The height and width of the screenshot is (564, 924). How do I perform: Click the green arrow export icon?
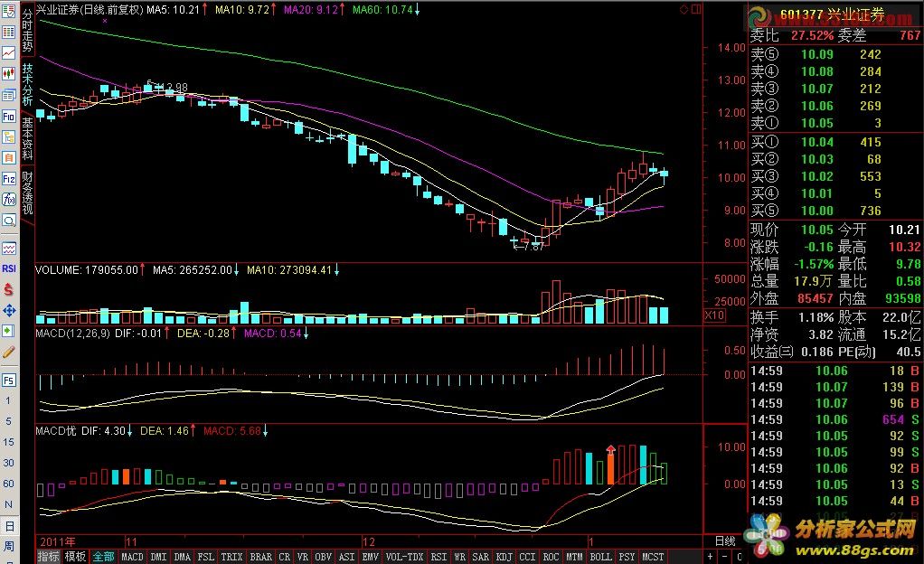[9, 331]
